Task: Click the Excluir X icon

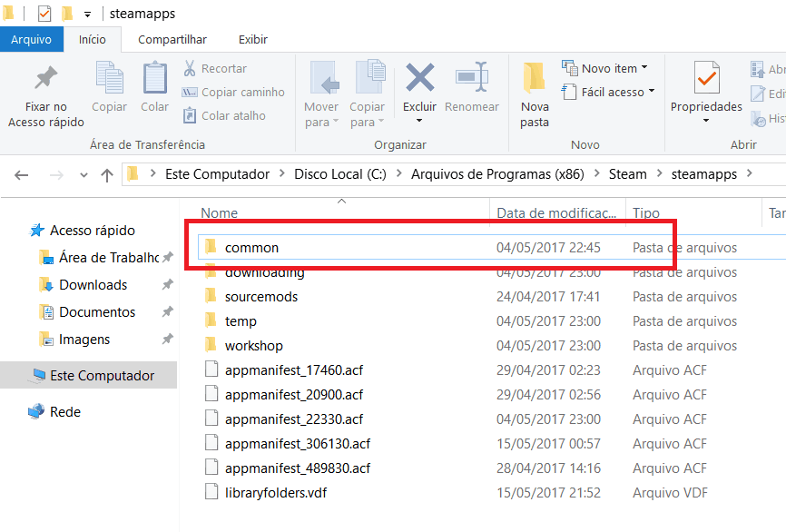Action: (x=419, y=77)
